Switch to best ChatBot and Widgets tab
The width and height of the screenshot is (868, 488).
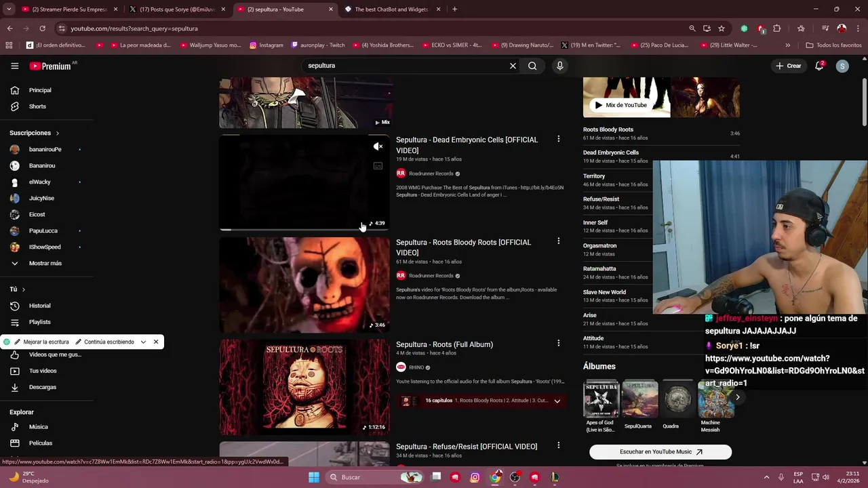point(393,9)
